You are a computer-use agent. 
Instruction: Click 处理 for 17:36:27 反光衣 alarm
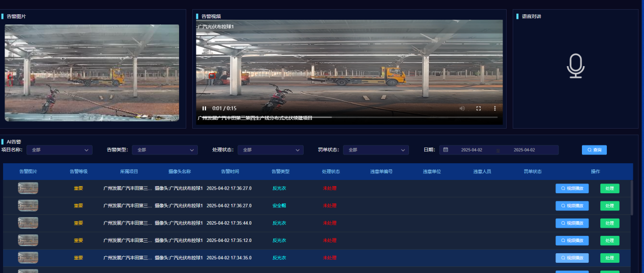610,189
